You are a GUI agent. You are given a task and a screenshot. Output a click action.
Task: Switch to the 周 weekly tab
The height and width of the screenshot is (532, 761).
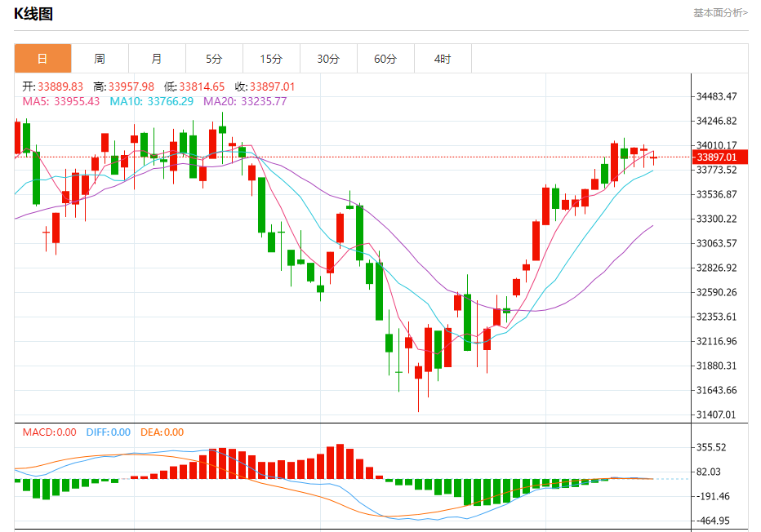coord(100,59)
